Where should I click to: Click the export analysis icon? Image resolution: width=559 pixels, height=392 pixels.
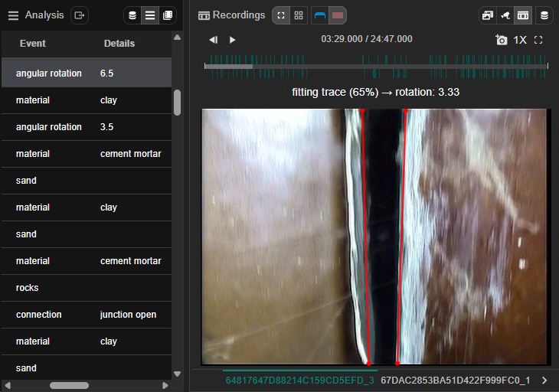coord(80,15)
